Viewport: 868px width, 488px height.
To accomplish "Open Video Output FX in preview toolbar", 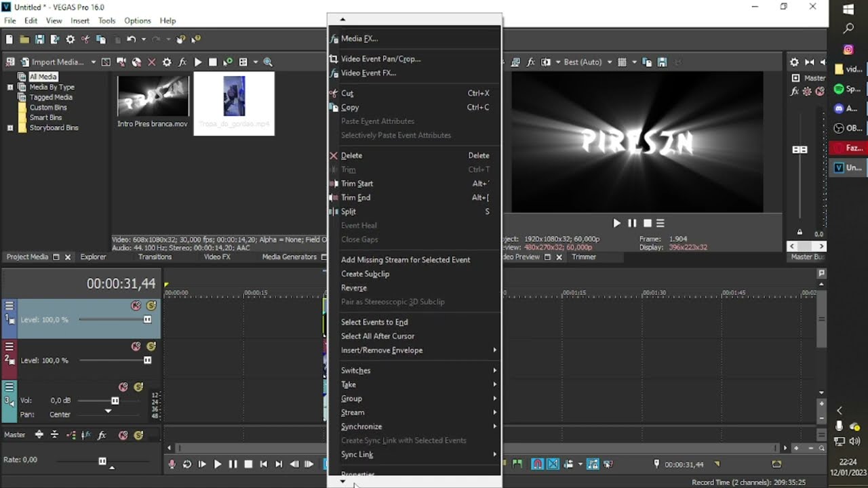I will pyautogui.click(x=531, y=62).
